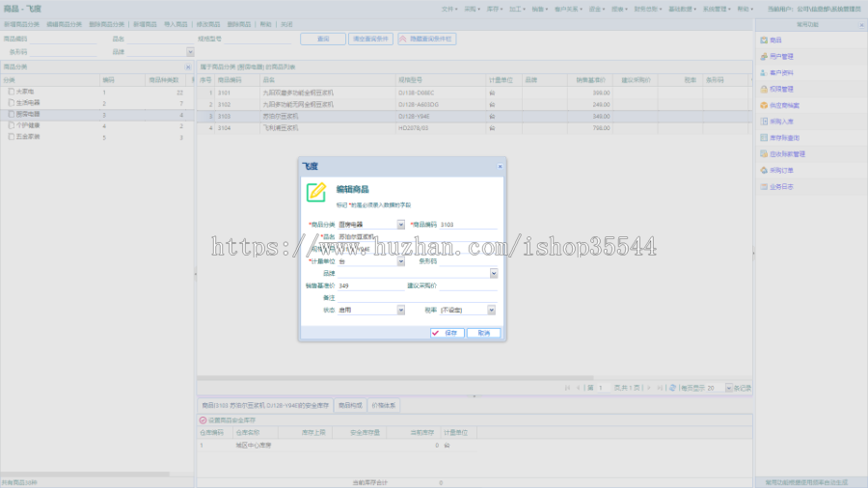Screen dimensions: 868x488
Task: Open the 品牌 dropdown in the search bar
Action: pyautogui.click(x=190, y=51)
